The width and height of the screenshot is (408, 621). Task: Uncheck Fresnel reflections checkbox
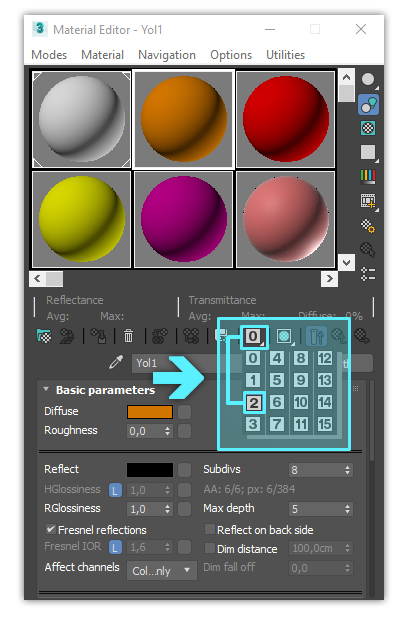click(x=51, y=529)
